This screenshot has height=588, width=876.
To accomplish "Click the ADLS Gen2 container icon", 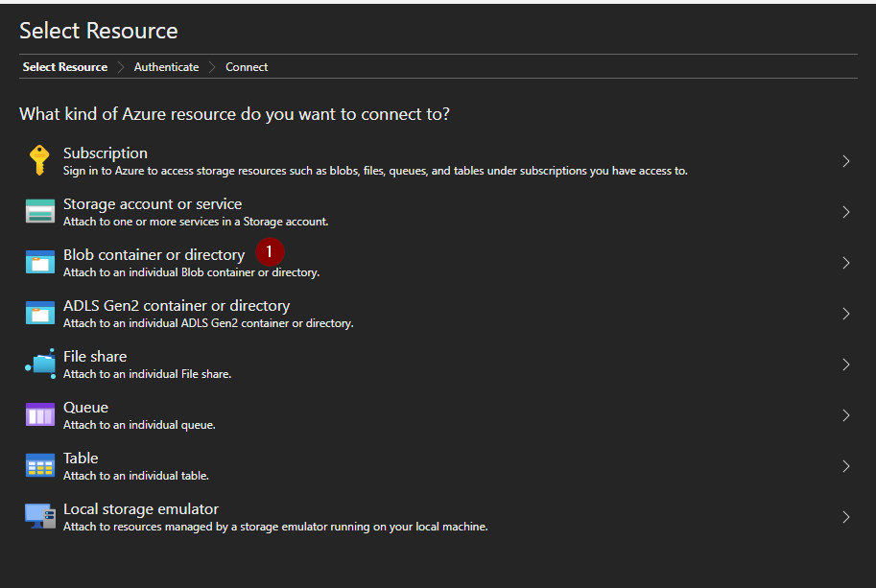I will coord(39,312).
